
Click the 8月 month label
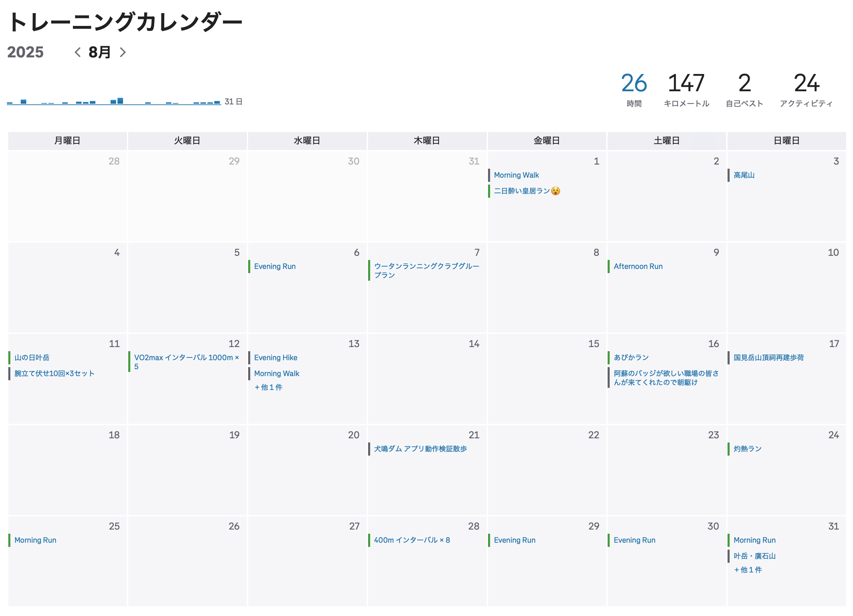tap(99, 52)
